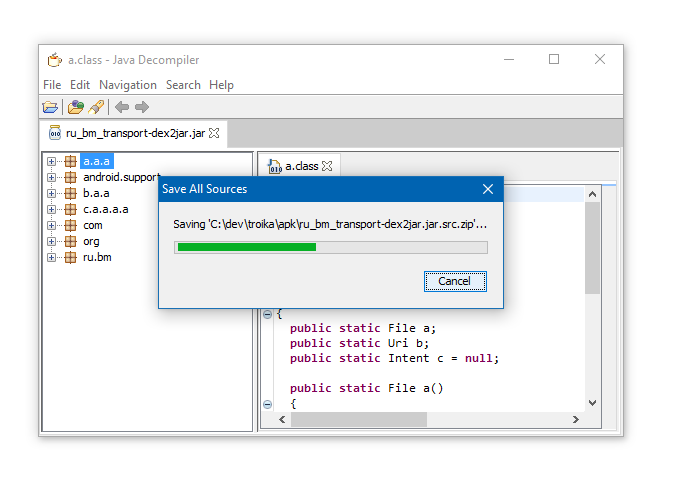Image resolution: width=678 pixels, height=485 pixels.
Task: Collapse the File a() method fold marker
Action: [268, 404]
